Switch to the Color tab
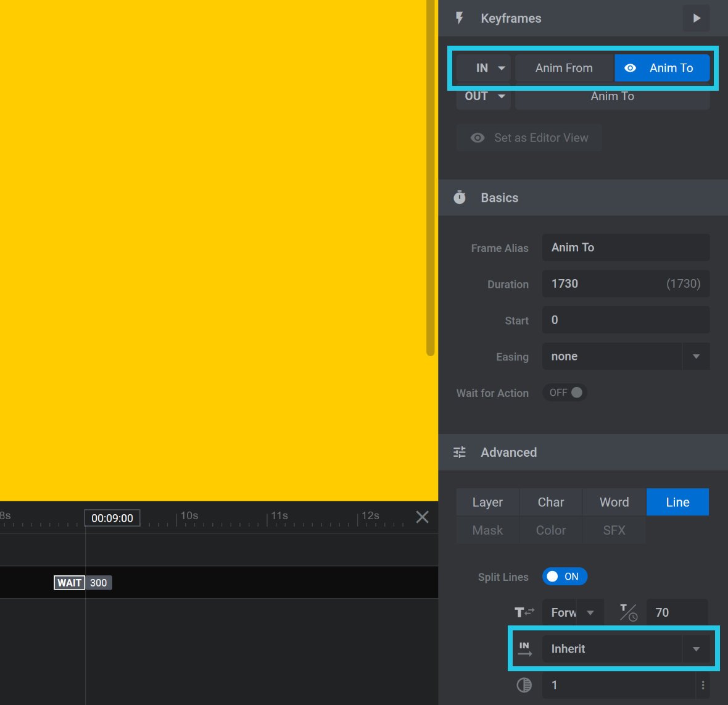Viewport: 728px width, 705px height. (551, 530)
